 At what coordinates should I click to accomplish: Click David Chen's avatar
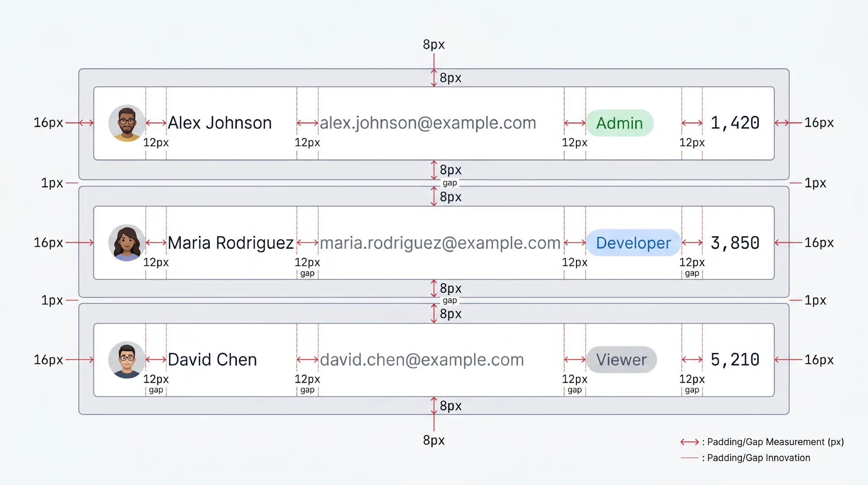click(127, 360)
